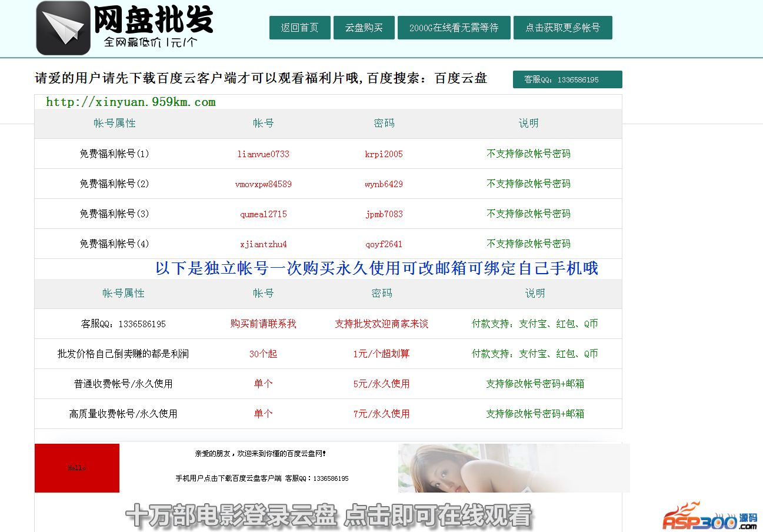This screenshot has height=532, width=763.
Task: Click the 付款支持 note in 30个起 row
Action: click(x=535, y=354)
